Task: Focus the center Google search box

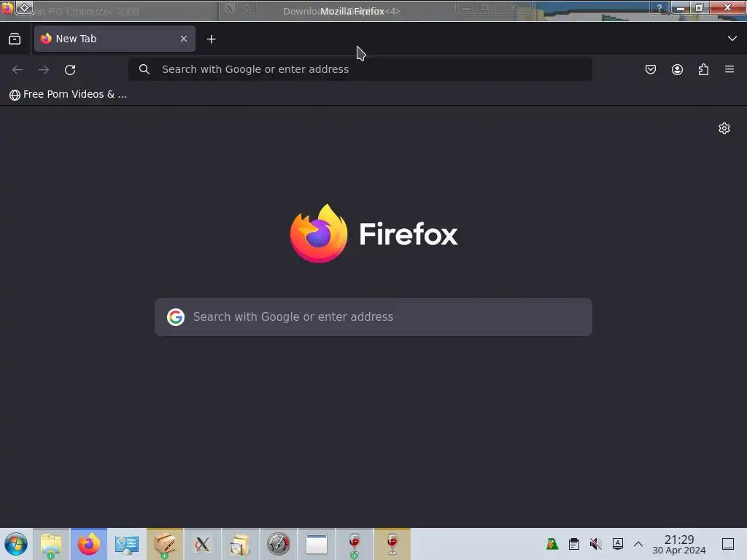Action: click(373, 317)
